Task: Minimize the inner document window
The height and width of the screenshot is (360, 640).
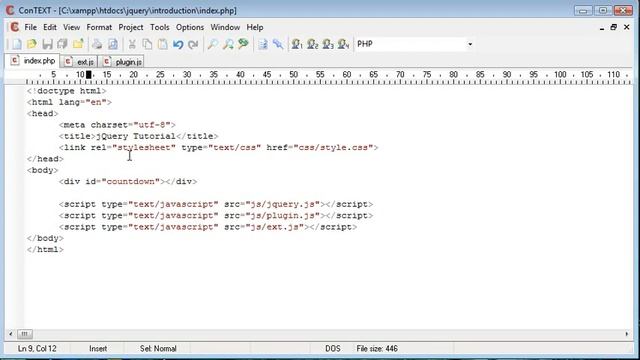Action: click(x=602, y=28)
